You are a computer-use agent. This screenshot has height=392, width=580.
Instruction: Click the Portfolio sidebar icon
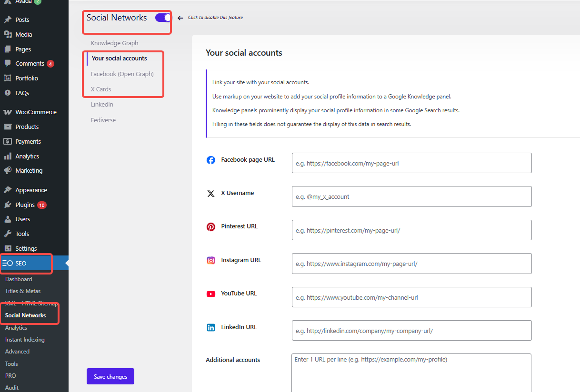pyautogui.click(x=8, y=78)
